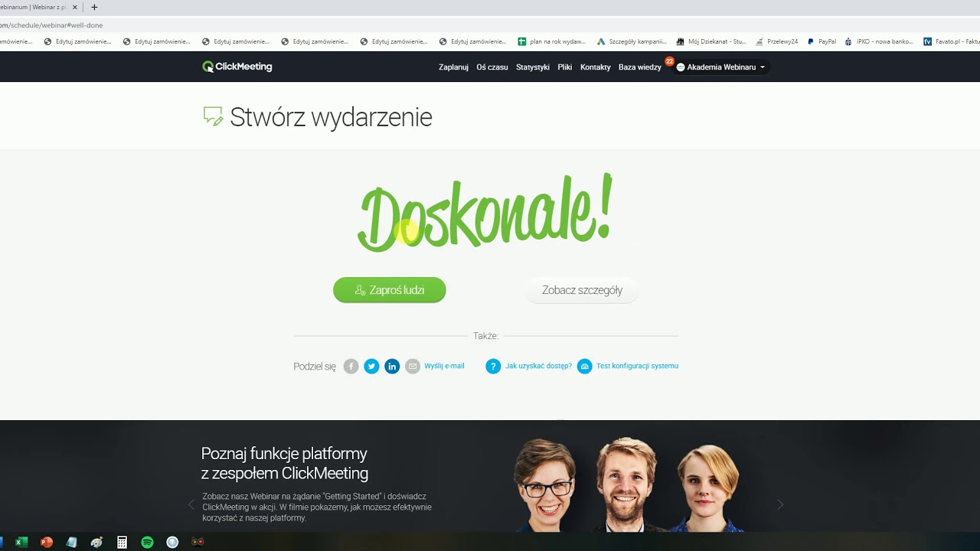
Task: Open the Szczegóły kampanii bookmark
Action: [x=632, y=41]
